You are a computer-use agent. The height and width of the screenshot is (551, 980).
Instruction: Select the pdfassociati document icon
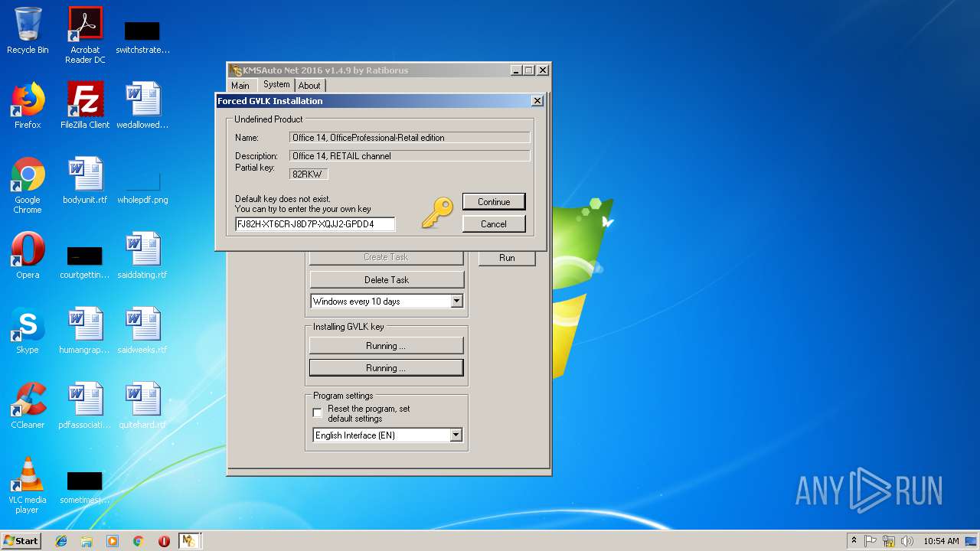85,406
